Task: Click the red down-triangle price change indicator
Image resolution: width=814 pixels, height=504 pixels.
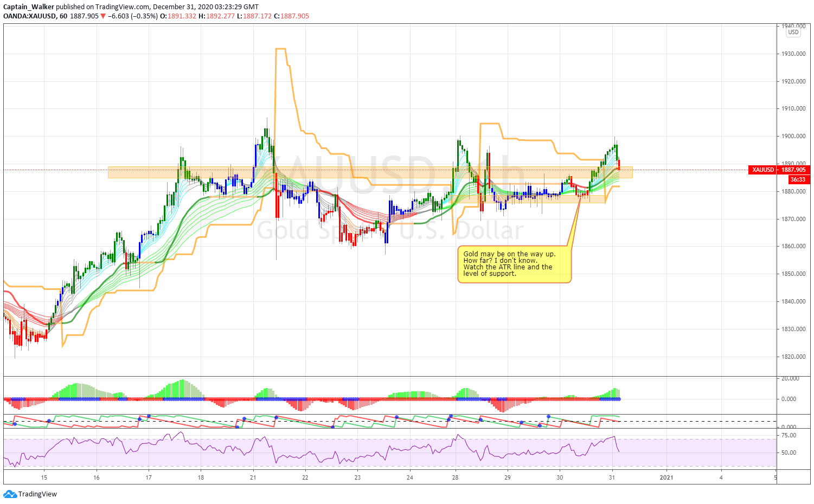Action: pyautogui.click(x=103, y=16)
